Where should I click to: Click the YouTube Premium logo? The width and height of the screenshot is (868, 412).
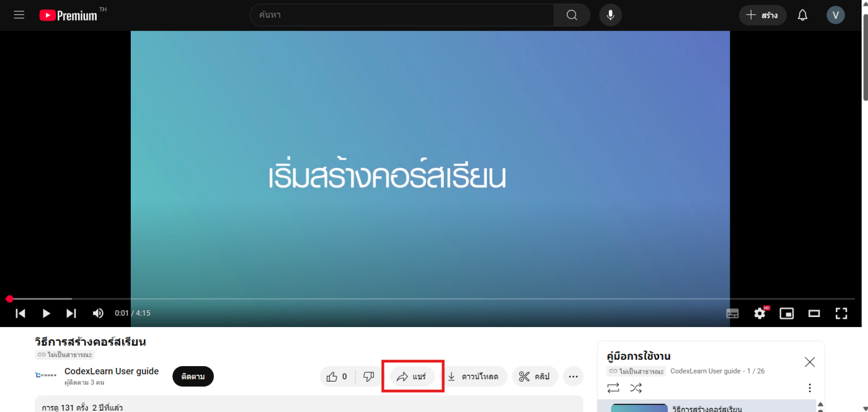coord(68,16)
